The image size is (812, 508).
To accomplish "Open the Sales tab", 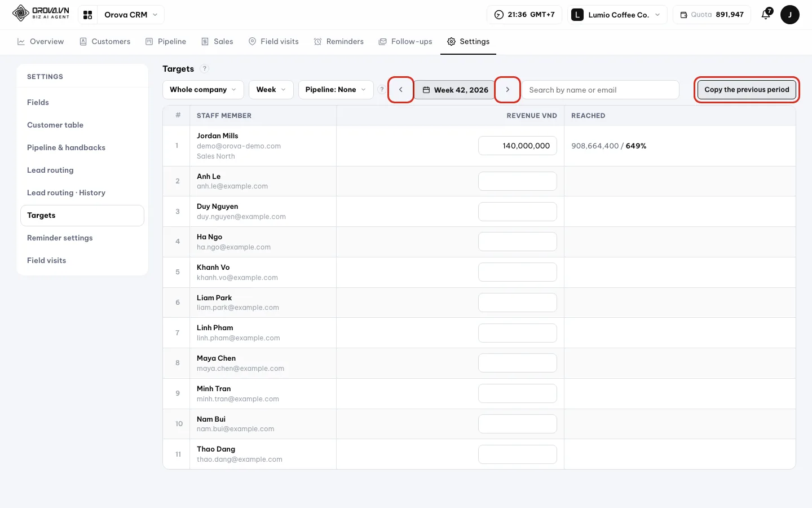I will point(217,42).
